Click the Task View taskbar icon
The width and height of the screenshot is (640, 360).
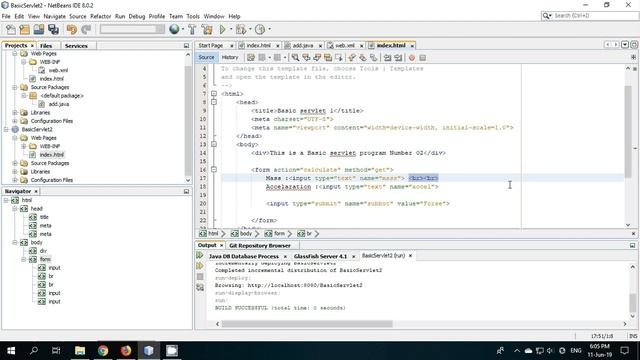pos(56,350)
